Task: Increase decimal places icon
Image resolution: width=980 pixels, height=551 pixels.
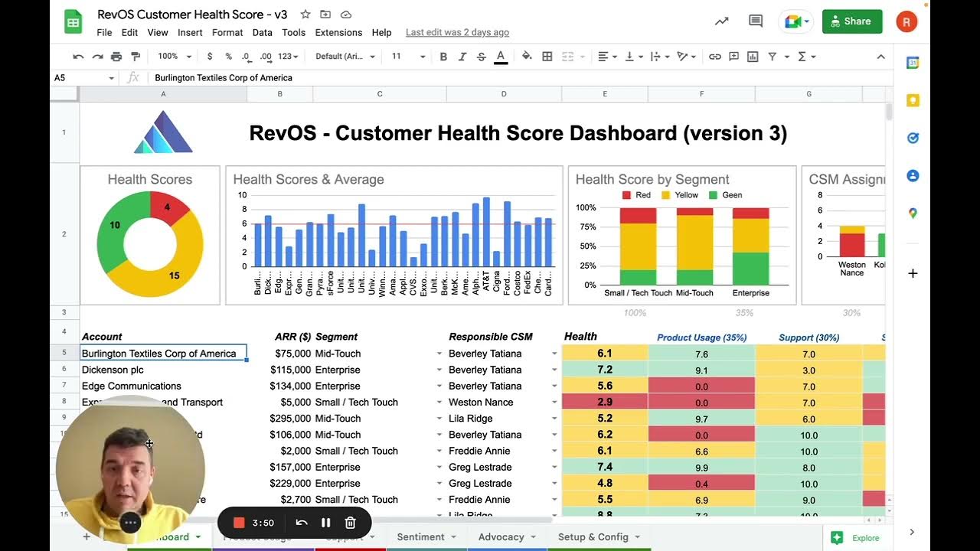Action: (266, 57)
